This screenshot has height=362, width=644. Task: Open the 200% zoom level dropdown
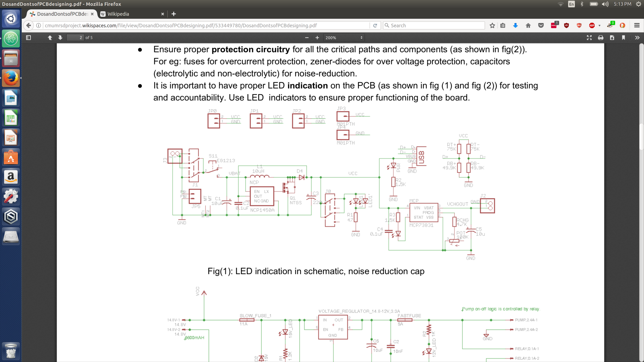(344, 38)
